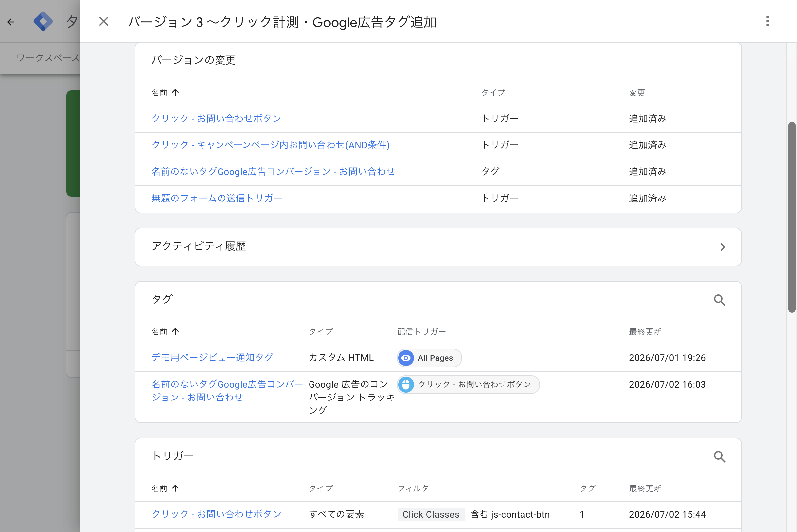Open クリック - キャンペーンページ内お問い合わせ(AND条件) link
797x532 pixels.
pos(270,145)
